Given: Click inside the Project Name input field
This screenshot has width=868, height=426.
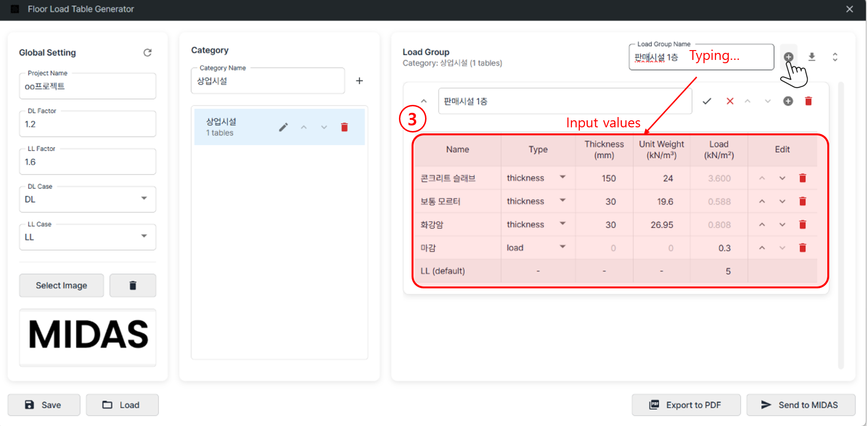Looking at the screenshot, I should coord(87,86).
